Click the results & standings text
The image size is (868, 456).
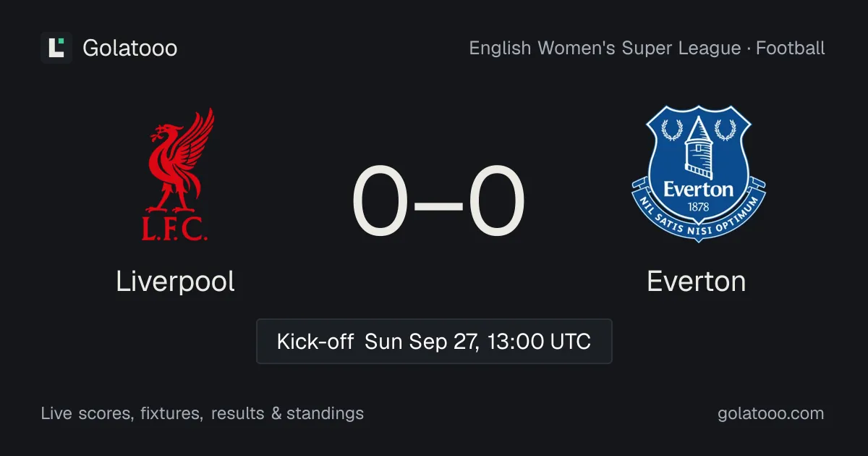[x=288, y=414]
